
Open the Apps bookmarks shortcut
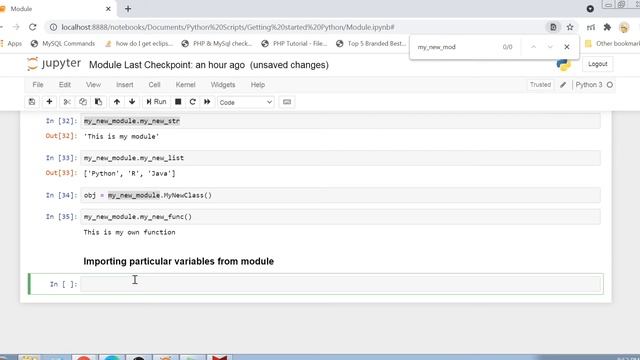[11, 44]
